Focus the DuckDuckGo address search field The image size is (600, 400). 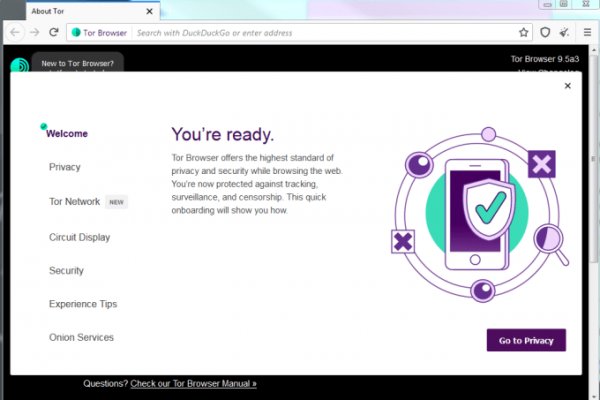(x=320, y=32)
